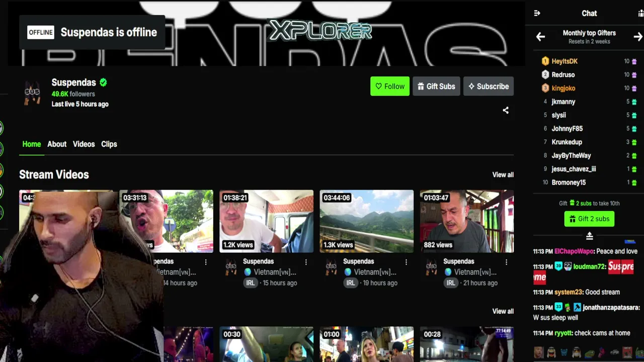
Task: Click the level 33 badge beside jonathanzapatasara
Action: click(x=558, y=307)
